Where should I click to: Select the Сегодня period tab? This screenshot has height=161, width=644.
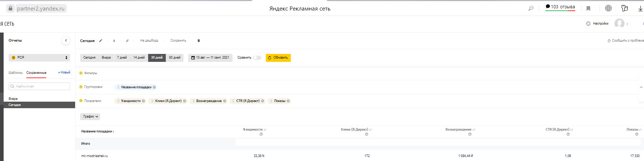[89, 58]
